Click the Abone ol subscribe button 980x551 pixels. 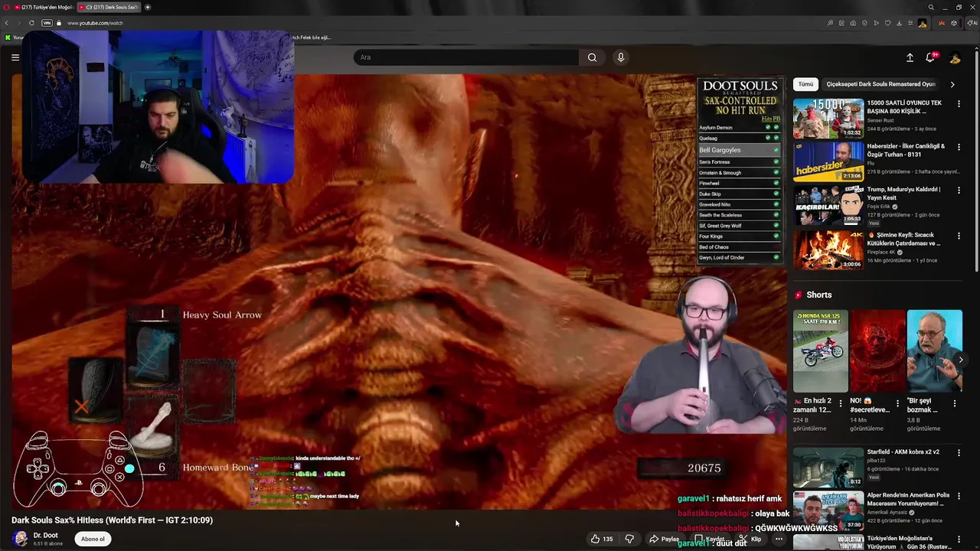(93, 539)
